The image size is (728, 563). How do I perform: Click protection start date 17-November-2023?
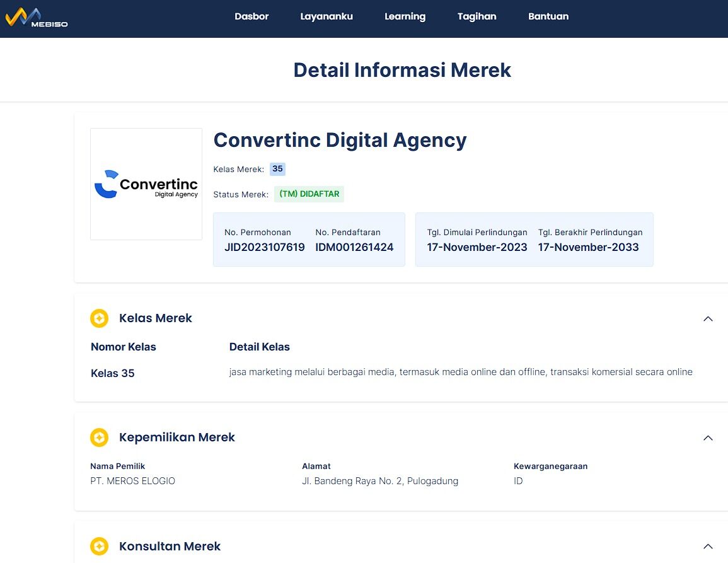click(x=477, y=247)
